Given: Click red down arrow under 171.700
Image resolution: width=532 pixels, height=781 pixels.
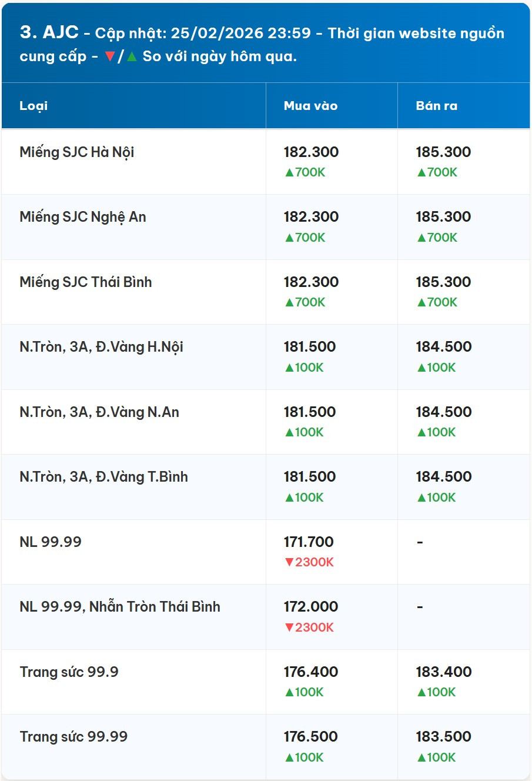Looking at the screenshot, I should tap(289, 563).
